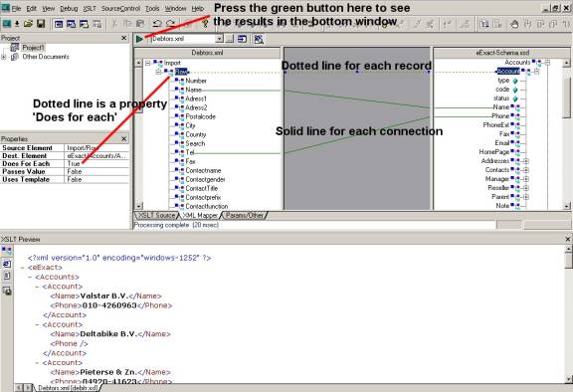Click mapper icon right of Debtors.xml dropdown
The height and width of the screenshot is (392, 573).
pos(259,39)
